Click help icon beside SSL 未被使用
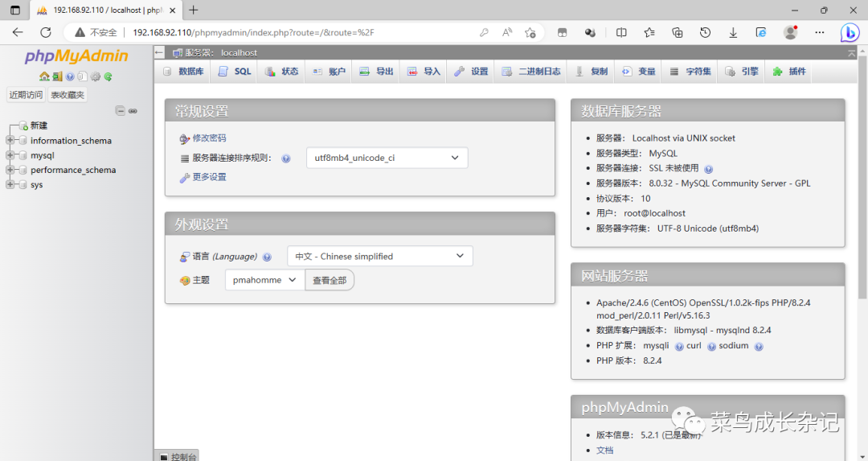Image resolution: width=868 pixels, height=461 pixels. pyautogui.click(x=709, y=169)
